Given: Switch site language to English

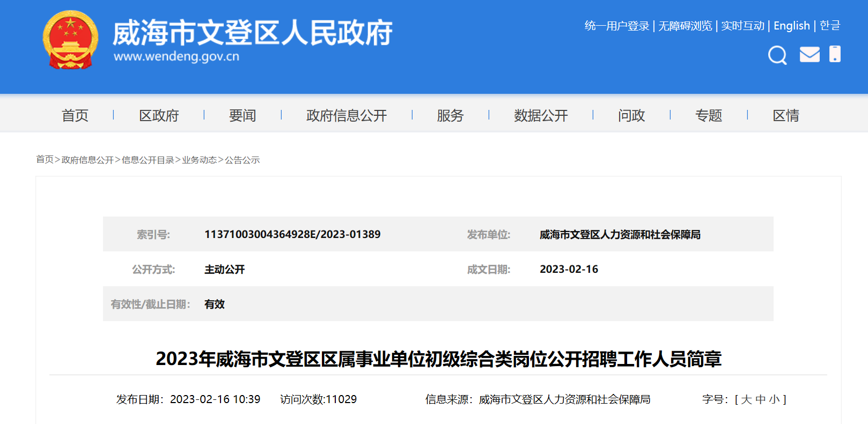Looking at the screenshot, I should [791, 26].
